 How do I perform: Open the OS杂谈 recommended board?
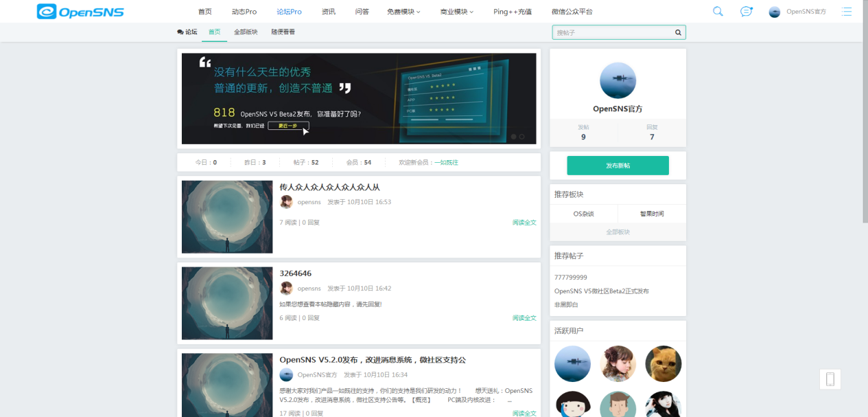pos(584,214)
